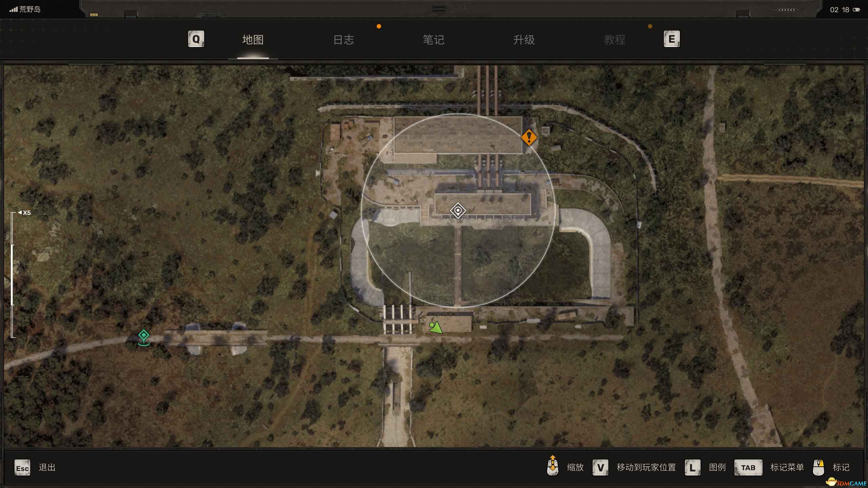Viewport: 868px width, 488px height.
Task: Click the 缩放 zoom label
Action: tap(575, 467)
